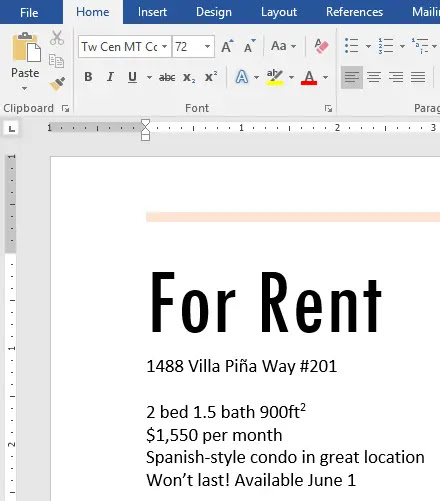Click the tab selector on ruler
Viewport: 440px width, 501px height.
11,128
